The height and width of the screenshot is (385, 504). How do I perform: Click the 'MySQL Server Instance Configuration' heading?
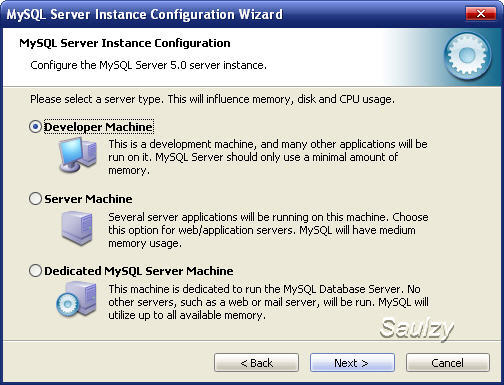pyautogui.click(x=125, y=43)
